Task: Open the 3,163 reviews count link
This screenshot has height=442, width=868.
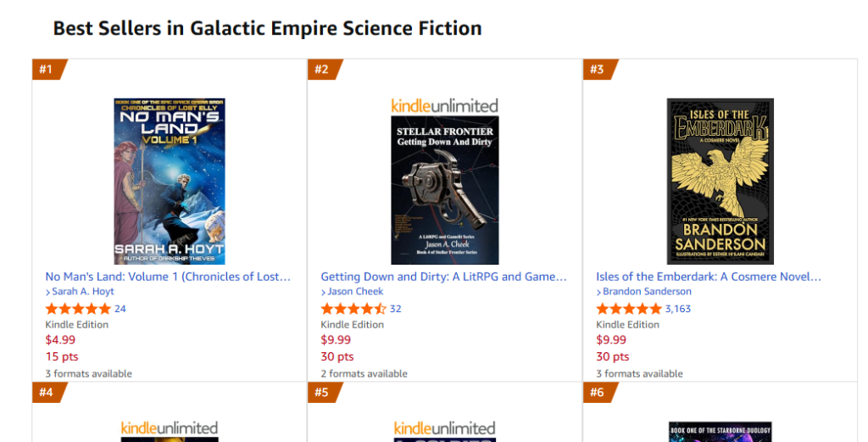Action: tap(678, 309)
